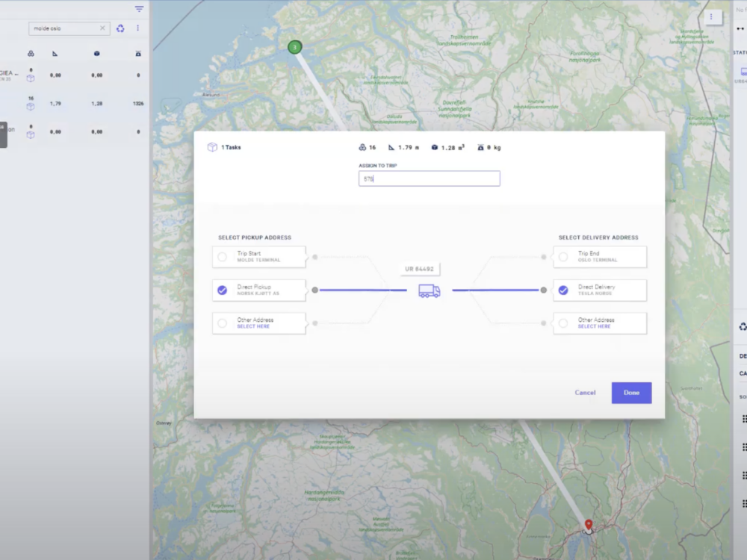The height and width of the screenshot is (560, 747).
Task: Click the recycle icon on the right panel edge
Action: pos(743,327)
